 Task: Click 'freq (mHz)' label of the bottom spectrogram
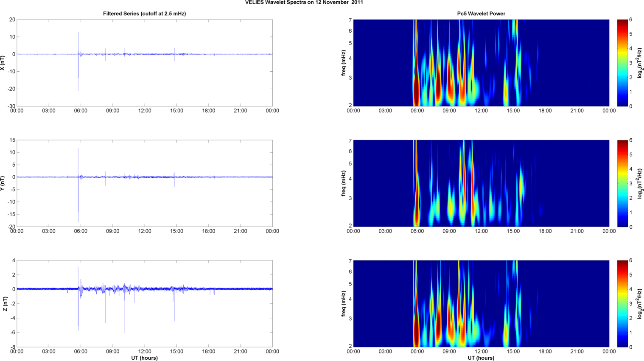coord(344,304)
